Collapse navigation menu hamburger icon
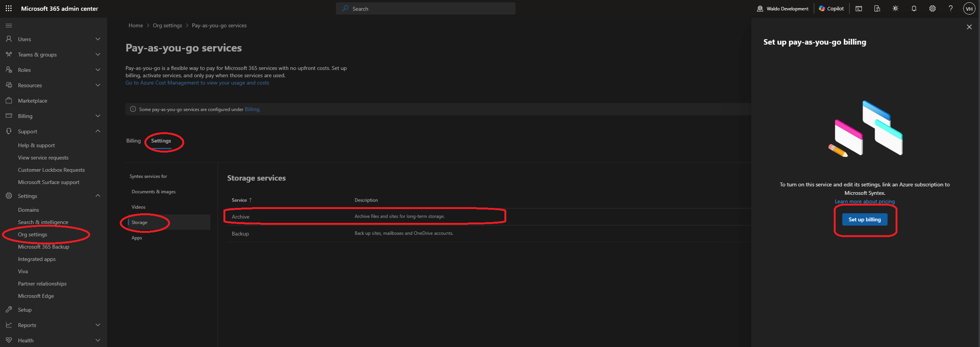The image size is (980, 347). coord(9,25)
